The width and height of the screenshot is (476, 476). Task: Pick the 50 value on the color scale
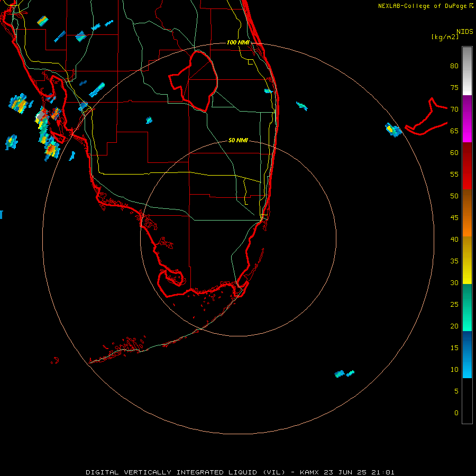454,196
